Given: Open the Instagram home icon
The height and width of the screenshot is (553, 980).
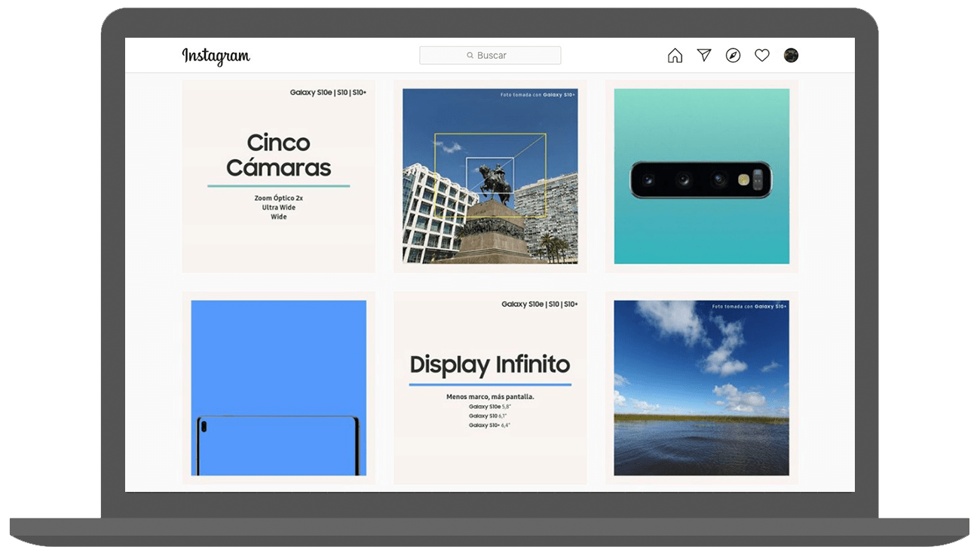Looking at the screenshot, I should pos(675,55).
